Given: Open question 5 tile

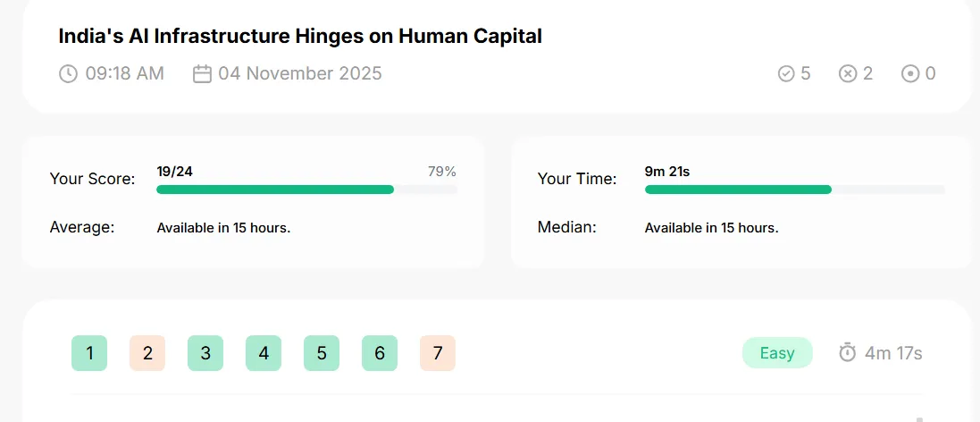Looking at the screenshot, I should coord(322,353).
